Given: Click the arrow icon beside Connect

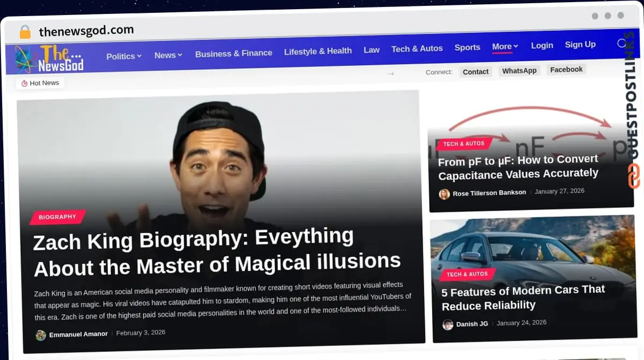Looking at the screenshot, I should click(390, 73).
